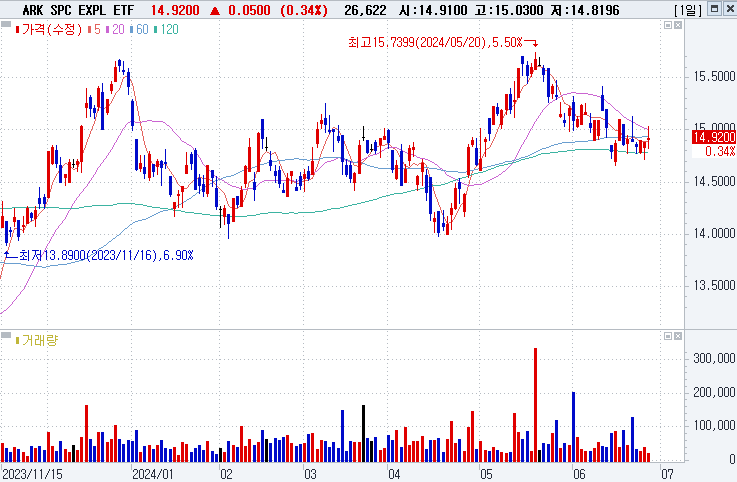Toggle the 60-day moving average legend
737x482 pixels.
pyautogui.click(x=139, y=30)
